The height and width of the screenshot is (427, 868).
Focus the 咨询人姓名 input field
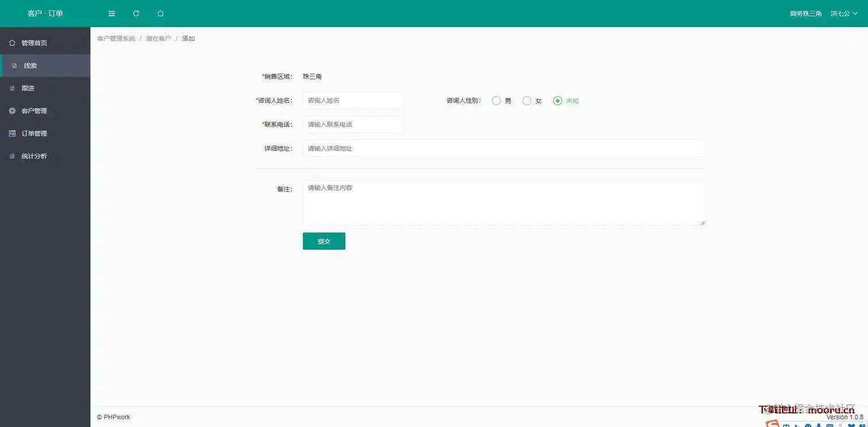[x=353, y=101]
